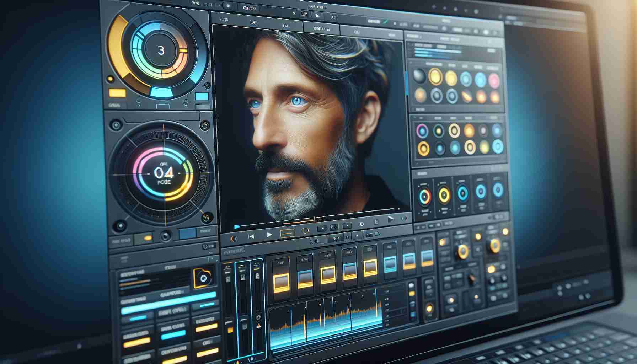Click the small boxed play button beside yellow circle

(322, 228)
